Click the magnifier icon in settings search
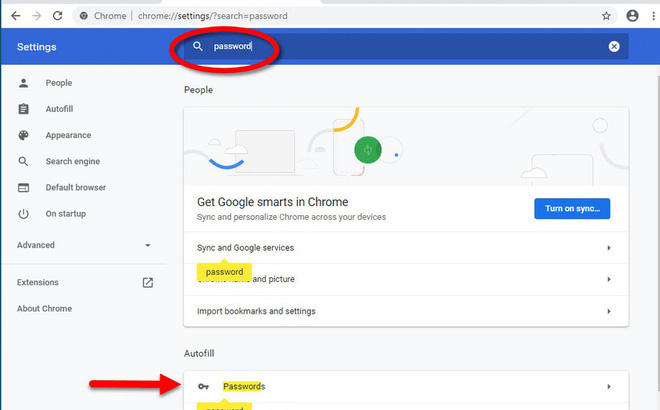660x410 pixels. (x=198, y=46)
